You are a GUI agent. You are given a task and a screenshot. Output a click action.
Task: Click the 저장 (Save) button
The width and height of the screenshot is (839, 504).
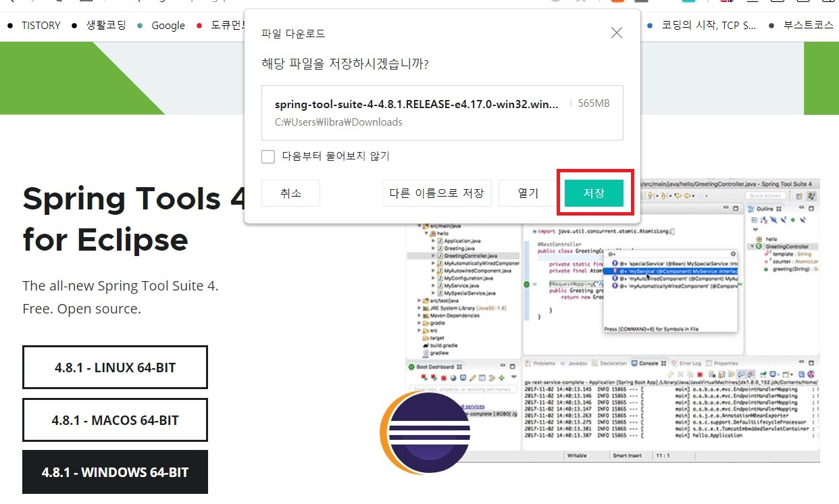tap(594, 193)
